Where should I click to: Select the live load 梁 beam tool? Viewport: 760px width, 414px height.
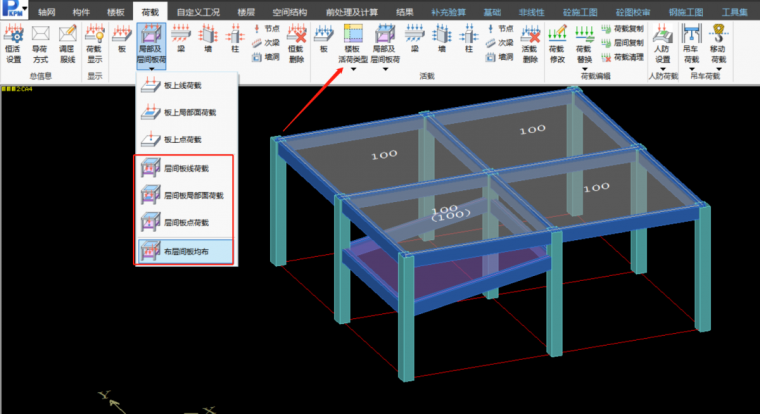pos(414,40)
